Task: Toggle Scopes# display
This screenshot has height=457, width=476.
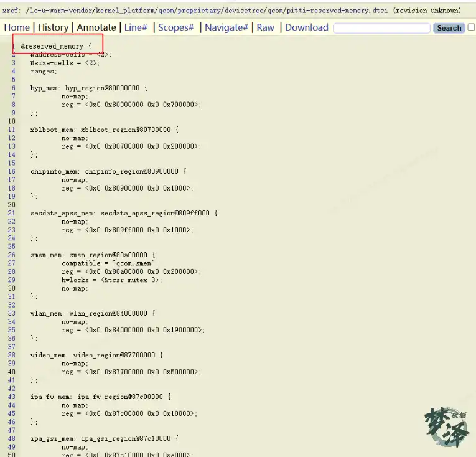Action: click(x=175, y=27)
